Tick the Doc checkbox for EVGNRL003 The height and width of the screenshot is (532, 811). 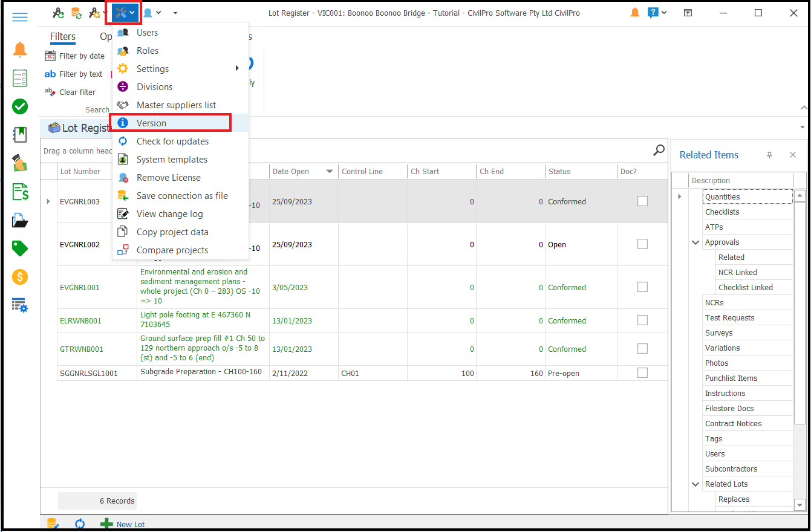(642, 201)
